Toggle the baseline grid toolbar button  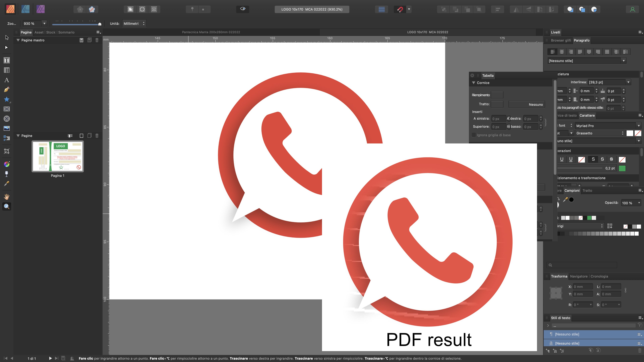[382, 10]
